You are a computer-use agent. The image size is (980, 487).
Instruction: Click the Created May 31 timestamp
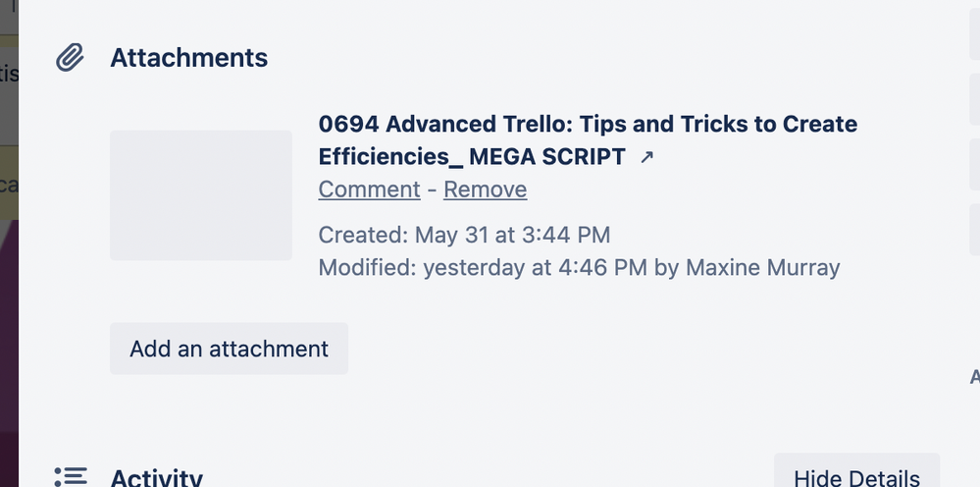pos(464,235)
